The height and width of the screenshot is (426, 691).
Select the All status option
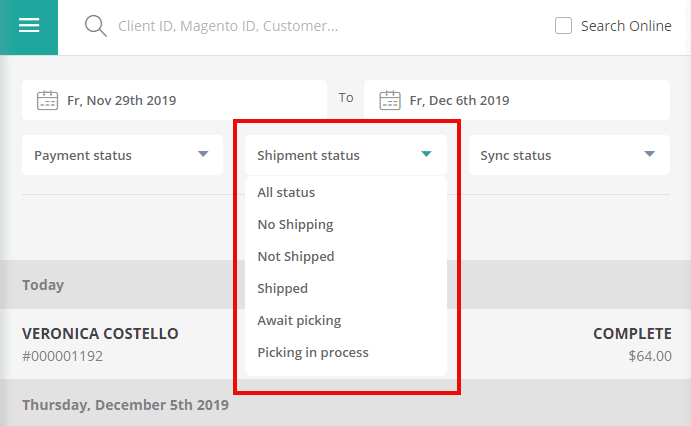coord(286,192)
